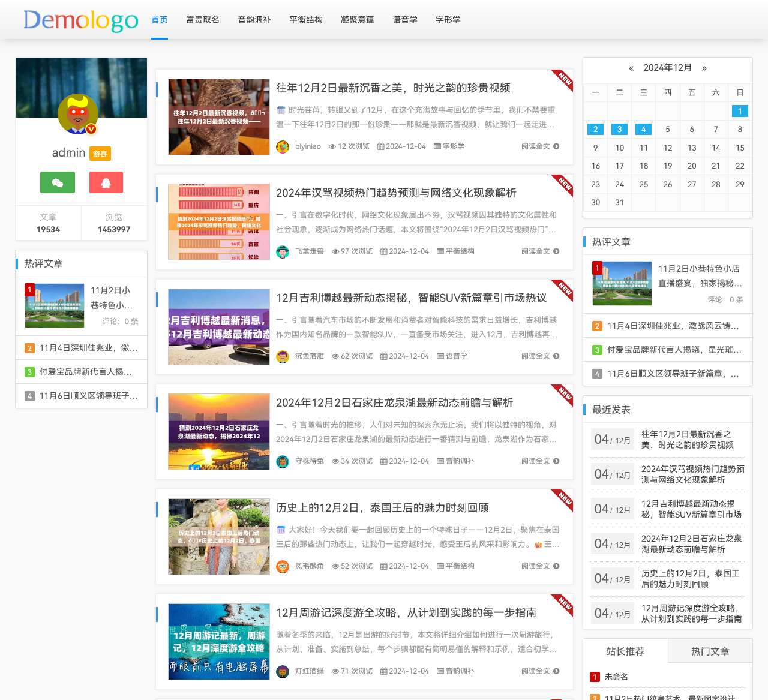Image resolution: width=768 pixels, height=700 pixels.
Task: Open the 语音学 navigation item
Action: coord(404,20)
